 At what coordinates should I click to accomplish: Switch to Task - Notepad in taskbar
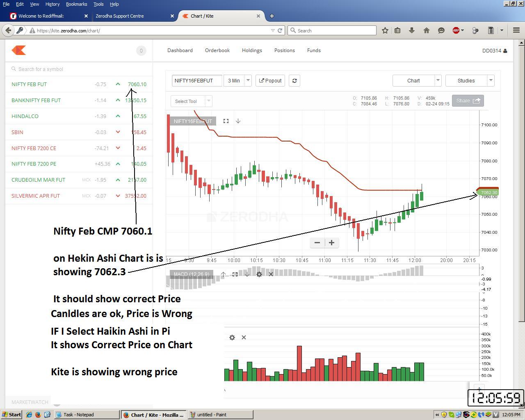click(x=87, y=415)
